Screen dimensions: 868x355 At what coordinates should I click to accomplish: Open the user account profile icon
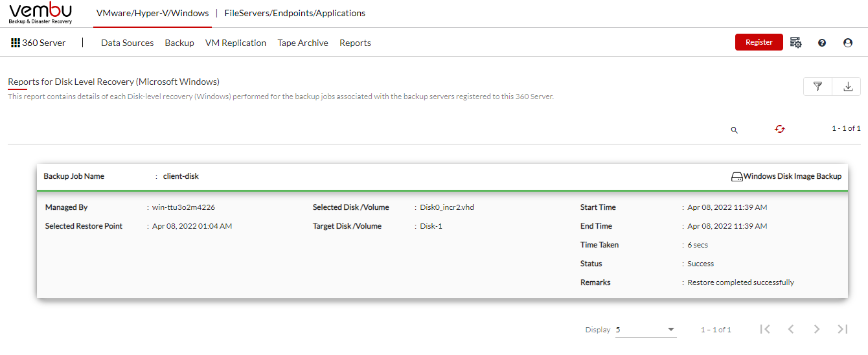(x=848, y=43)
